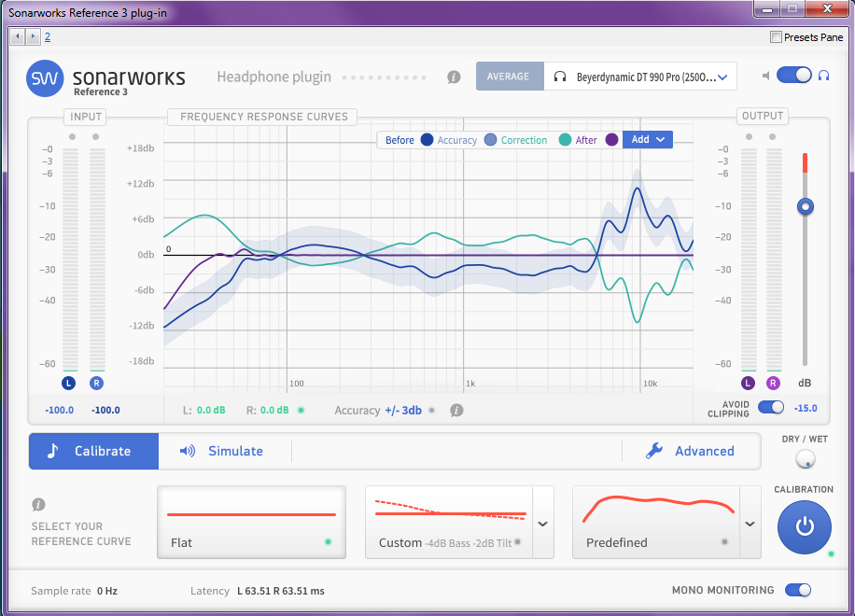The width and height of the screenshot is (855, 616).
Task: Click the output gain slider handle
Action: 805,206
